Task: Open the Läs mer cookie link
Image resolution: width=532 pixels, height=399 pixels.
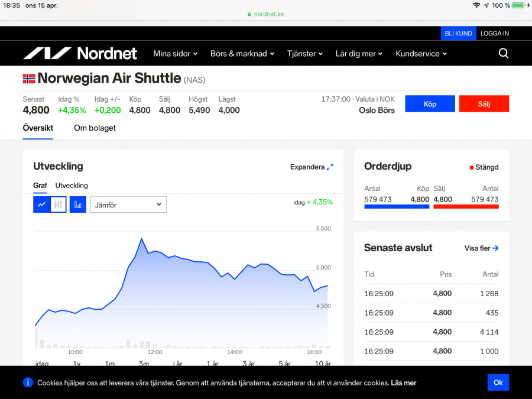Action: coord(403,382)
